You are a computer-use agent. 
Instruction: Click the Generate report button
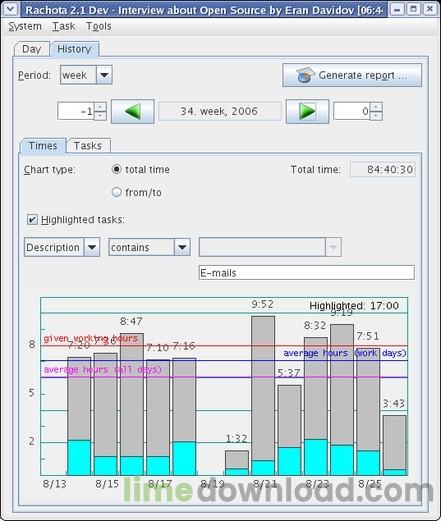pyautogui.click(x=352, y=75)
